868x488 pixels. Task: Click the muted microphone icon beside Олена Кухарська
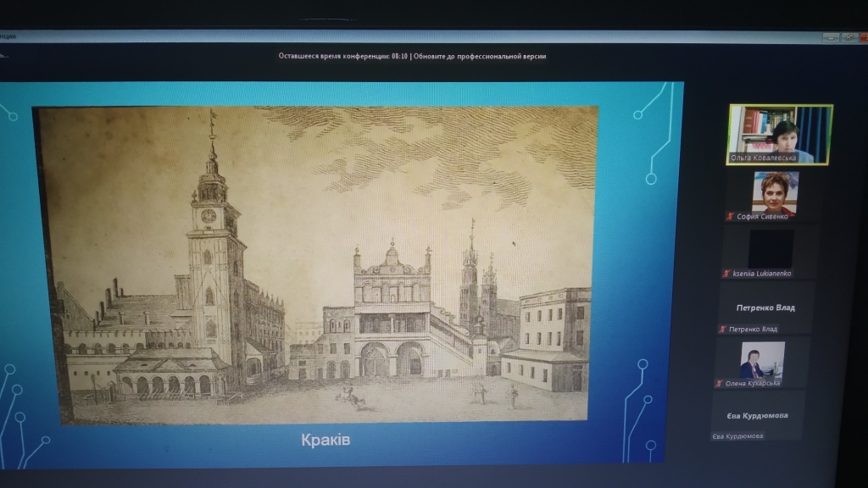(x=719, y=383)
